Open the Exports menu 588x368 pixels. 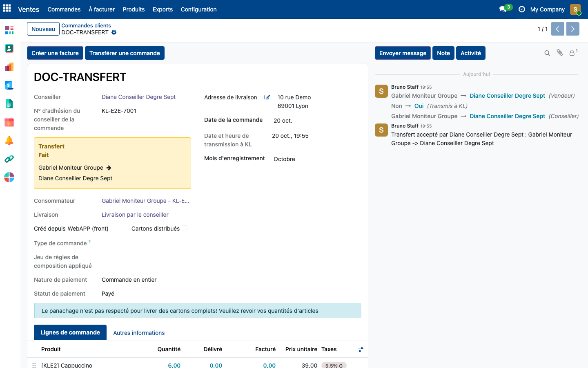pyautogui.click(x=163, y=9)
